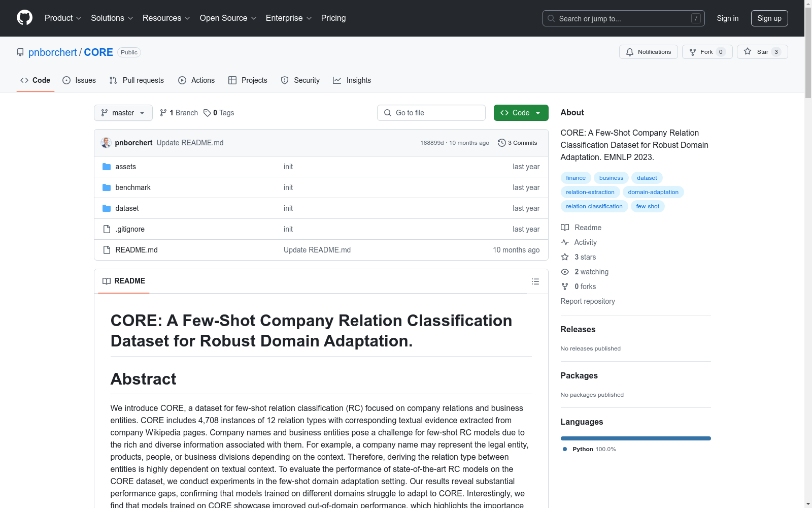Click the tag icon next to Tags
The width and height of the screenshot is (812, 508).
tap(207, 113)
